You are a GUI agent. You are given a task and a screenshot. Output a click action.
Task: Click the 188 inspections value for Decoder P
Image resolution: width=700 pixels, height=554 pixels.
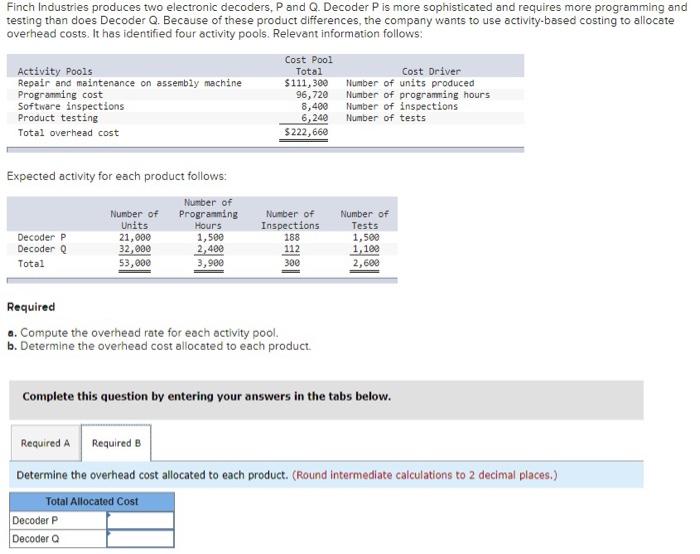point(292,237)
